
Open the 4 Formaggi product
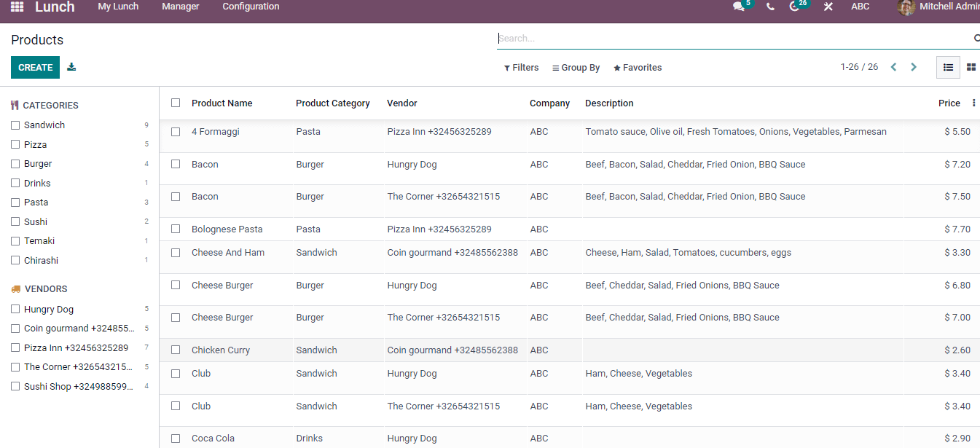[216, 132]
